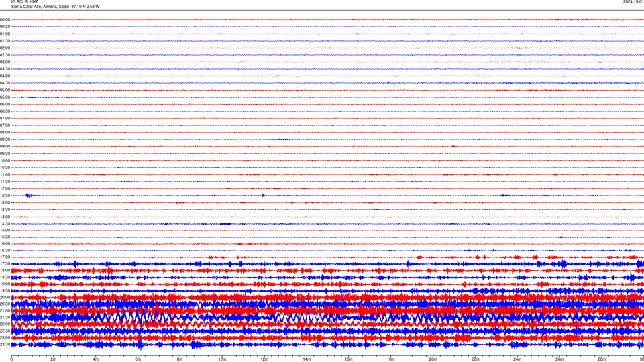644x362 pixels.
Task: Click the '23:30' time label
Action: [x=5, y=345]
